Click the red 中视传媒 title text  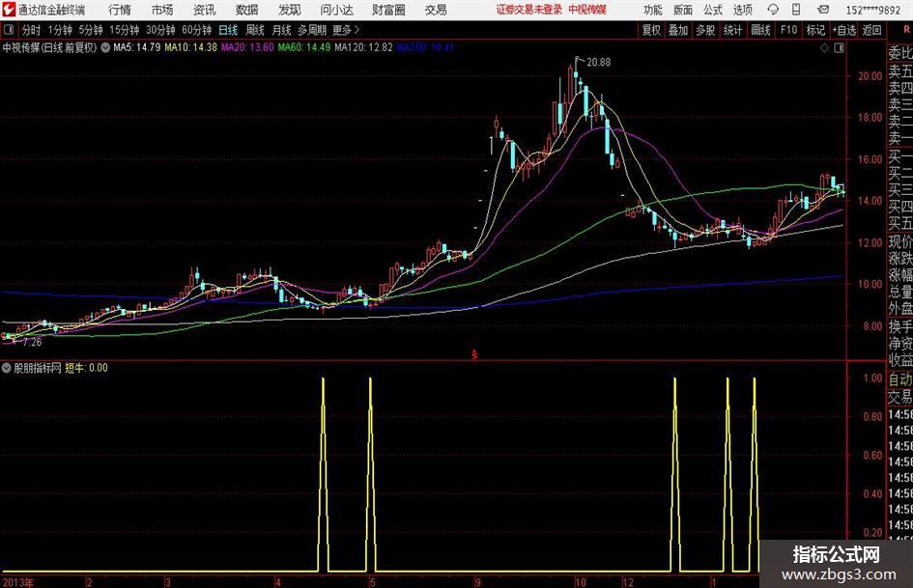[587, 10]
